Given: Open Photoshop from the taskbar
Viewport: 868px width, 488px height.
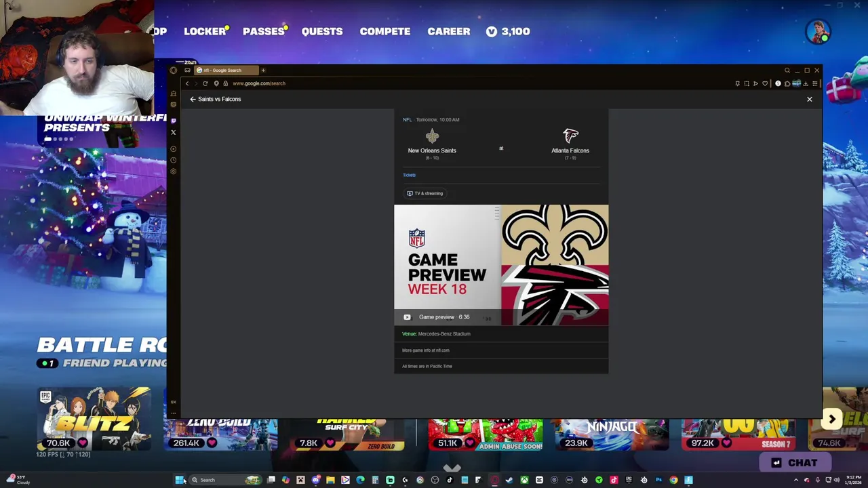Looking at the screenshot, I should pyautogui.click(x=659, y=480).
